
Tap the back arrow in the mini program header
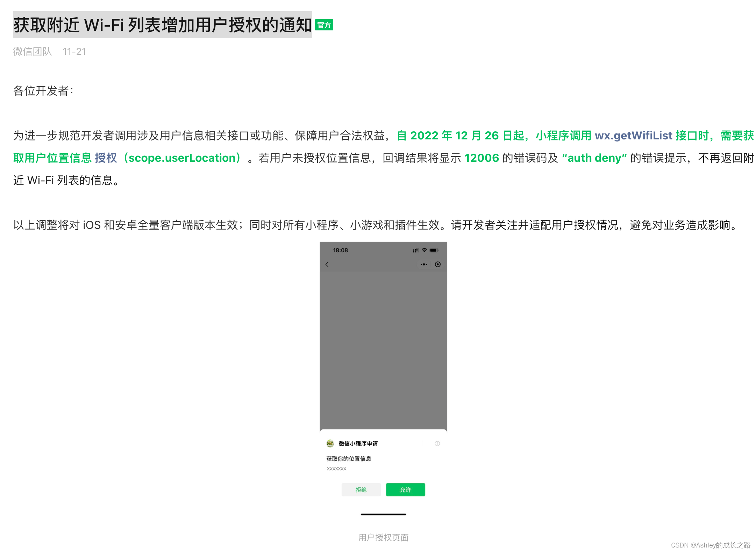point(327,264)
